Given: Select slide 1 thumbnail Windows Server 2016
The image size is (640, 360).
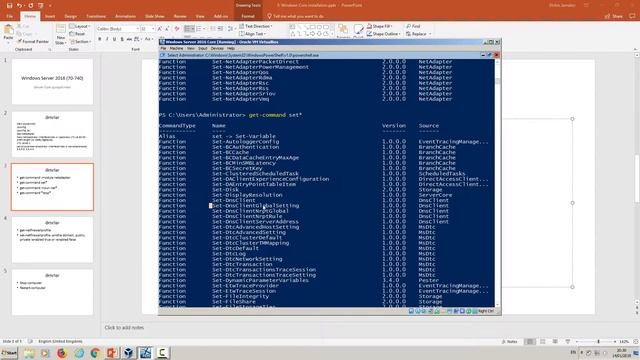Looking at the screenshot, I should coord(52,81).
